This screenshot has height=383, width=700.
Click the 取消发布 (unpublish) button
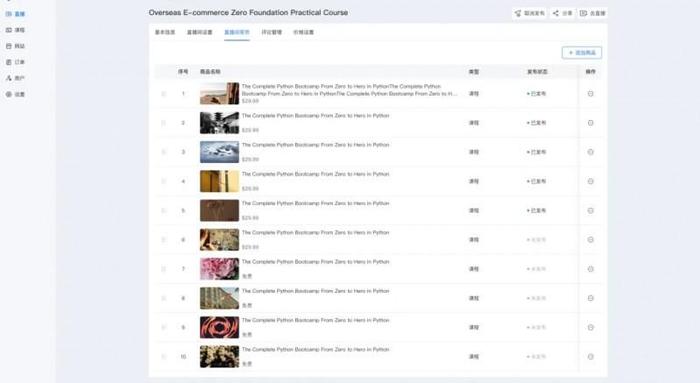coord(529,13)
